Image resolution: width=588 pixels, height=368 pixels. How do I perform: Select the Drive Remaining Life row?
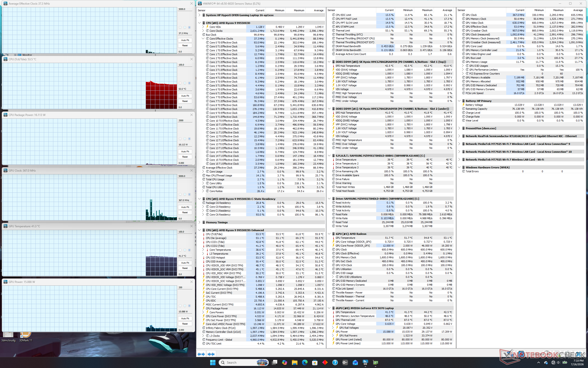pyautogui.click(x=393, y=171)
